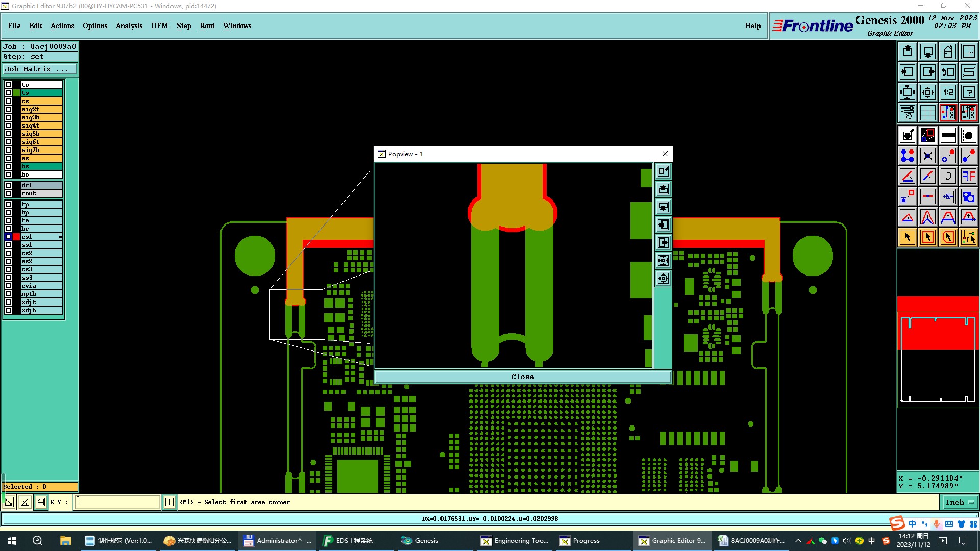Select the mirror feature tool
980x551 pixels.
[968, 176]
